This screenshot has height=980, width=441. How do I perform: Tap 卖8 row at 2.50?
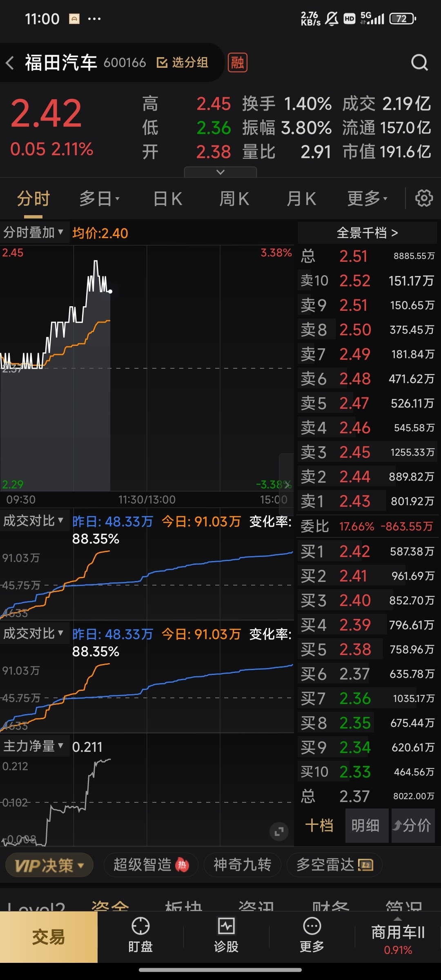(367, 330)
